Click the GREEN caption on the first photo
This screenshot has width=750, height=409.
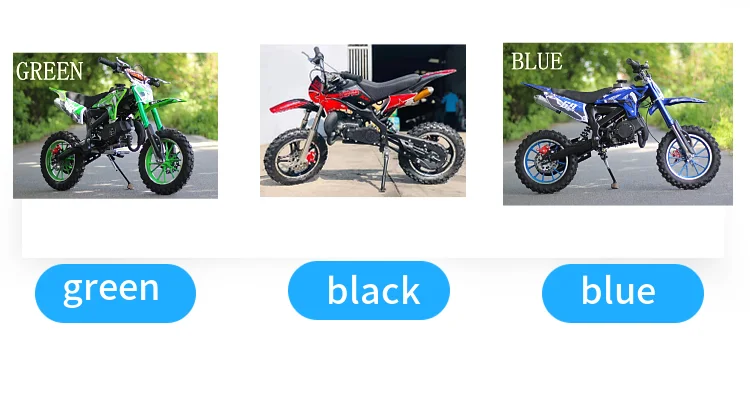(x=49, y=72)
